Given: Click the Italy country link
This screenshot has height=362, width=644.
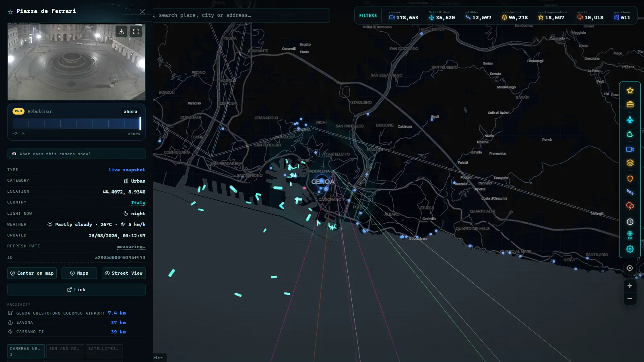Looking at the screenshot, I should (x=138, y=203).
